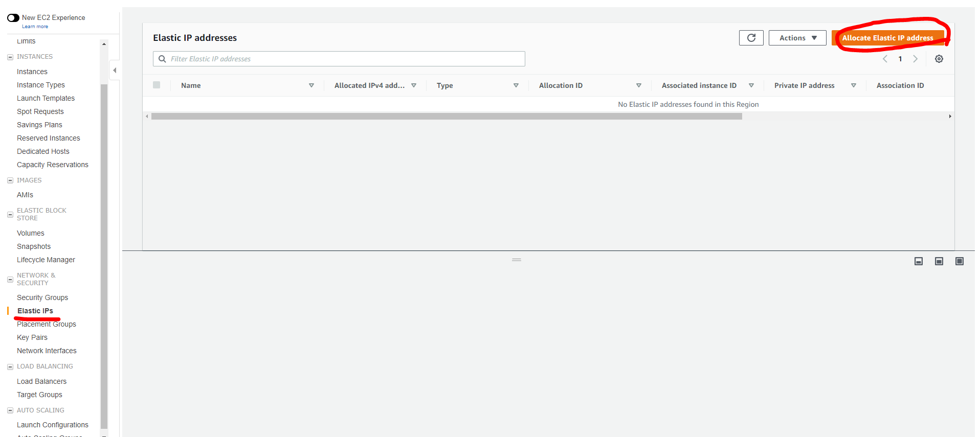
Task: Sort by the Allocation ID column arrow
Action: pyautogui.click(x=639, y=85)
